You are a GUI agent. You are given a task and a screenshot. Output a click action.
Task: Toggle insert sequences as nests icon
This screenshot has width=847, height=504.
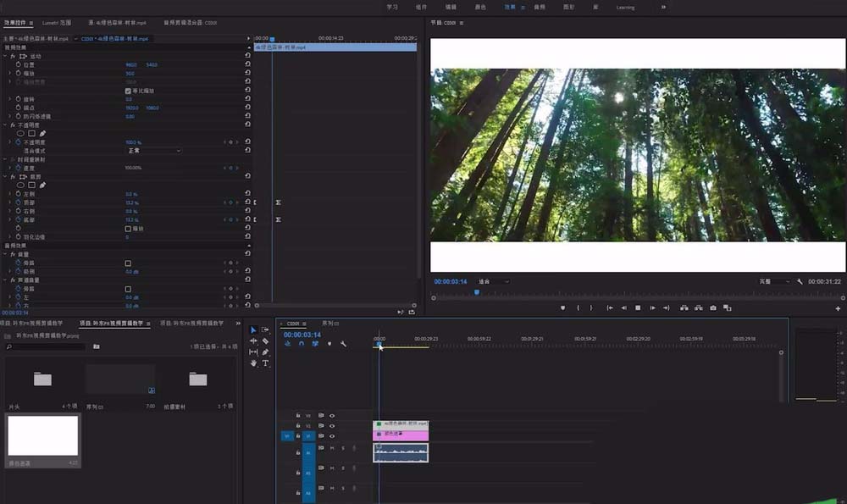click(287, 344)
